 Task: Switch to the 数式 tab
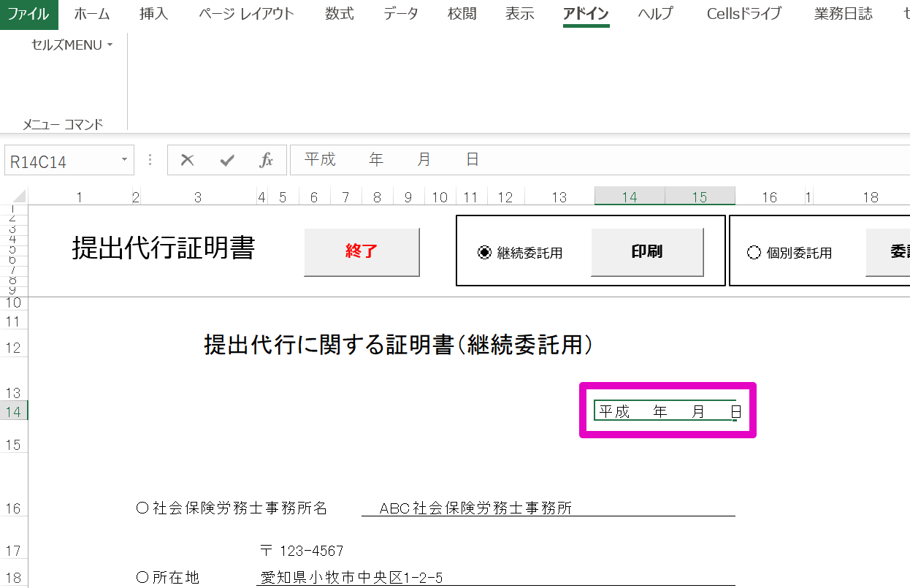coord(340,14)
